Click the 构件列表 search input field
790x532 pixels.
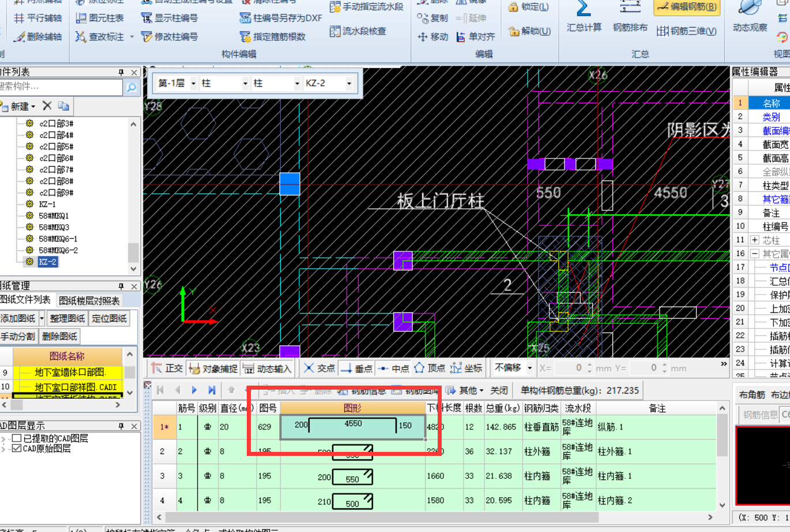point(61,87)
